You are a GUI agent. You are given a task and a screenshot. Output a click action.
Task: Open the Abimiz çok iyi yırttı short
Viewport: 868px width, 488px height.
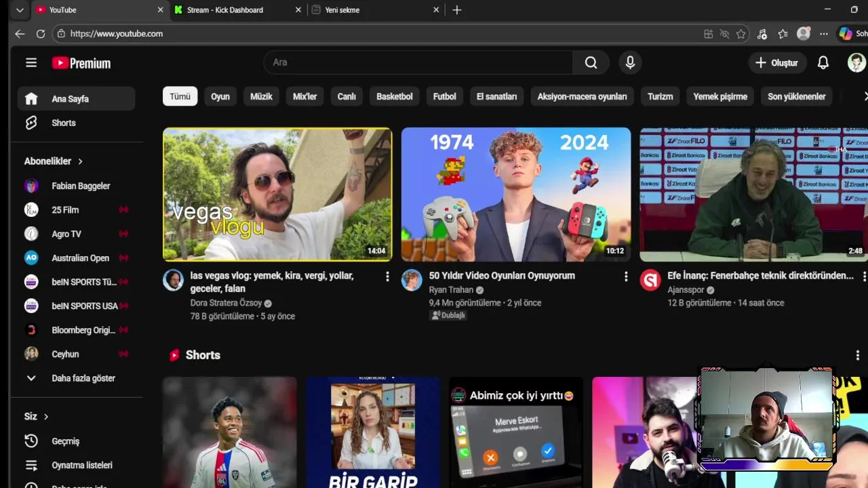516,432
